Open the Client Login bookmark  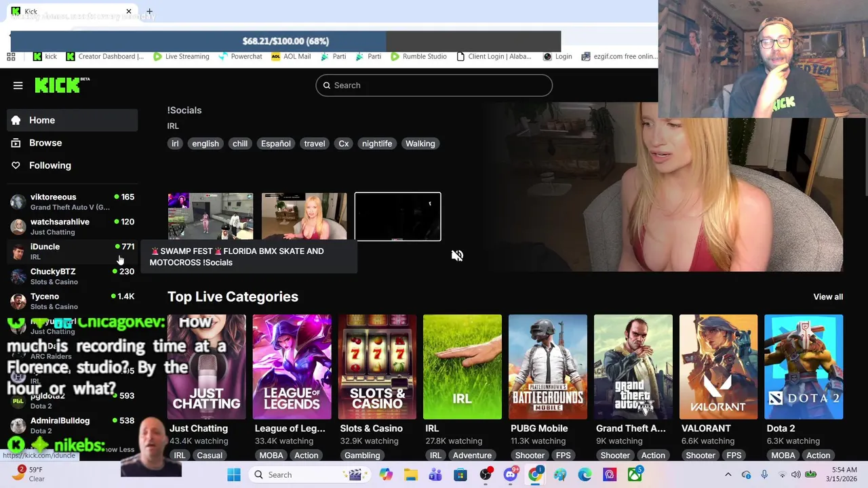[x=494, y=57]
